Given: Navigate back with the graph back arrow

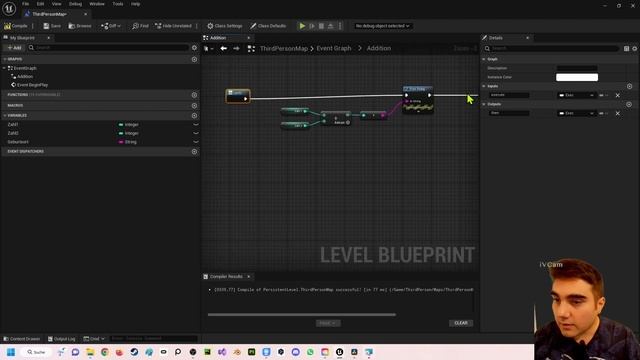Looking at the screenshot, I should (x=224, y=49).
